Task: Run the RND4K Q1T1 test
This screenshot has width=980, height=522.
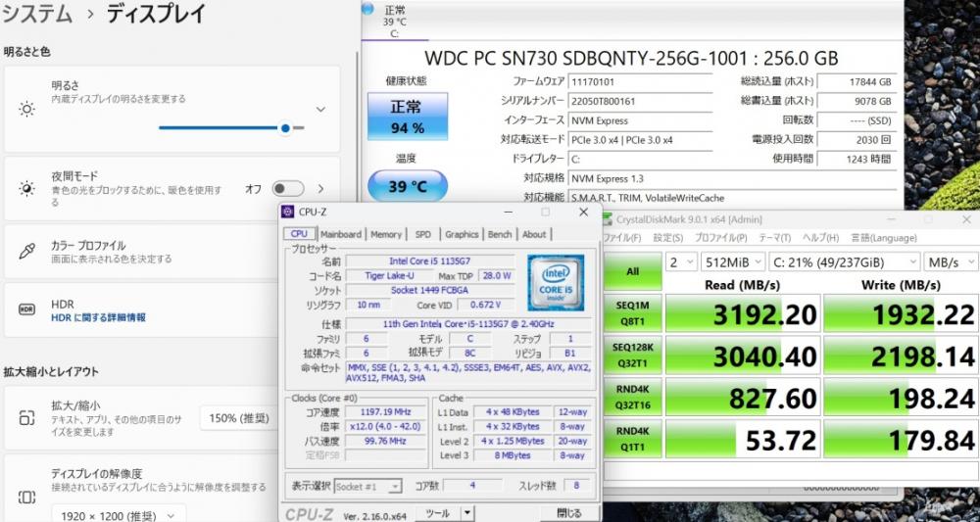Action: click(632, 439)
